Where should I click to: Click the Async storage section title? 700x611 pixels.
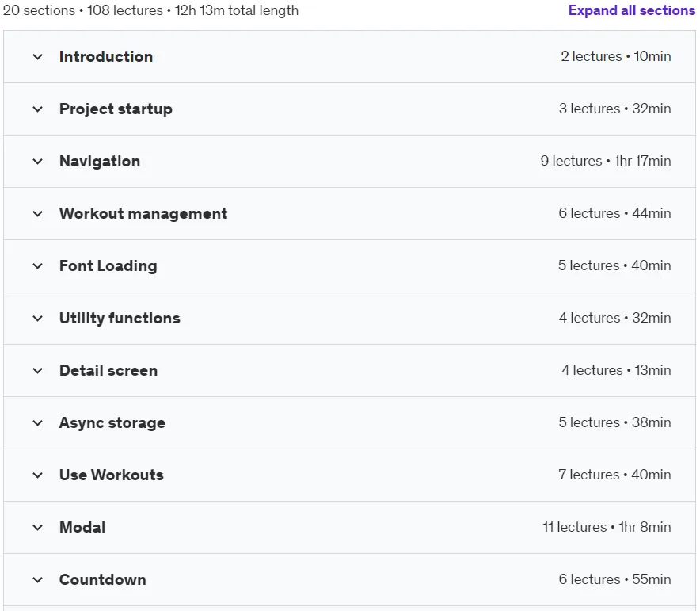[112, 422]
